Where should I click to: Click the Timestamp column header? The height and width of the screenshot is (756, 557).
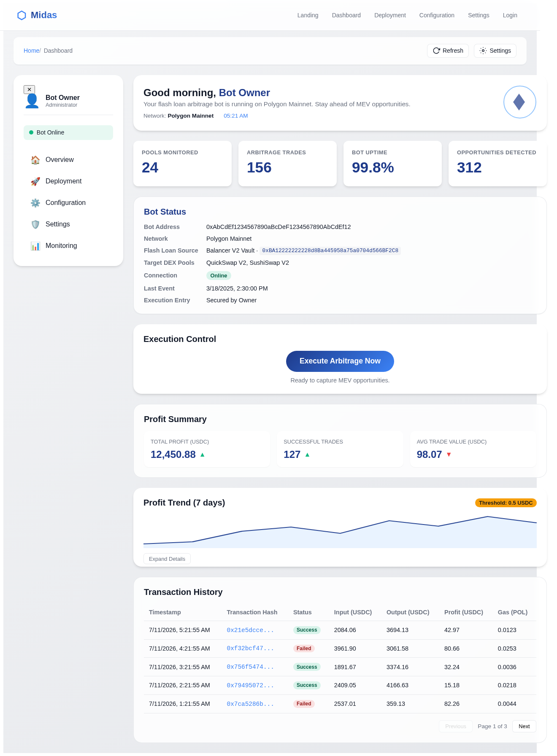(x=165, y=612)
